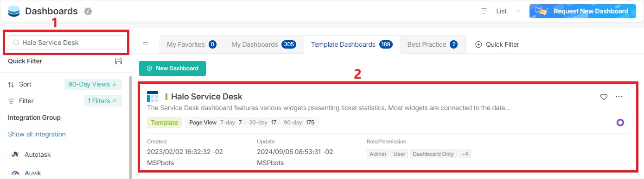Select the Autotask integration
This screenshot has height=179, width=644.
click(38, 154)
